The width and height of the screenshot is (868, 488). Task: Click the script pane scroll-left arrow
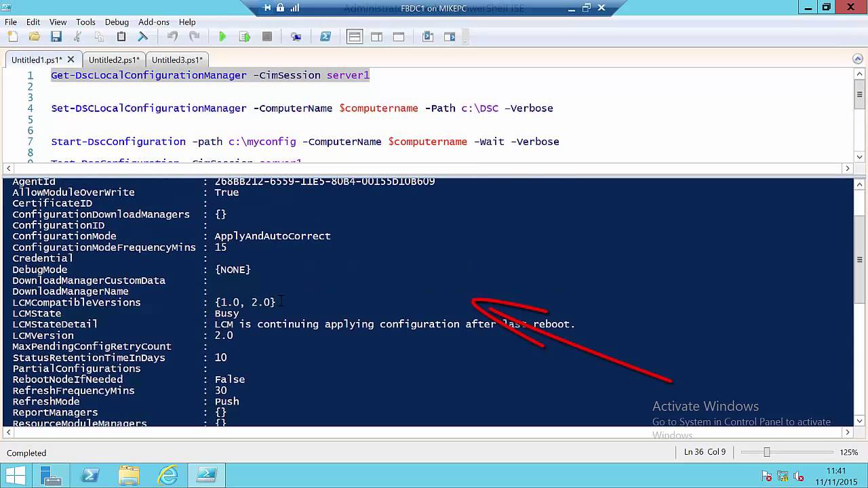(8, 168)
